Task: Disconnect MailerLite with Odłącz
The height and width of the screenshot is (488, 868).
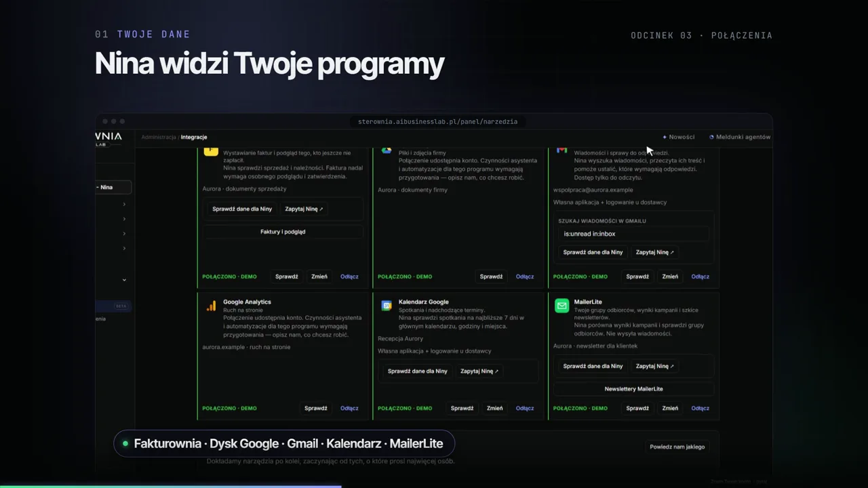Action: 701,408
